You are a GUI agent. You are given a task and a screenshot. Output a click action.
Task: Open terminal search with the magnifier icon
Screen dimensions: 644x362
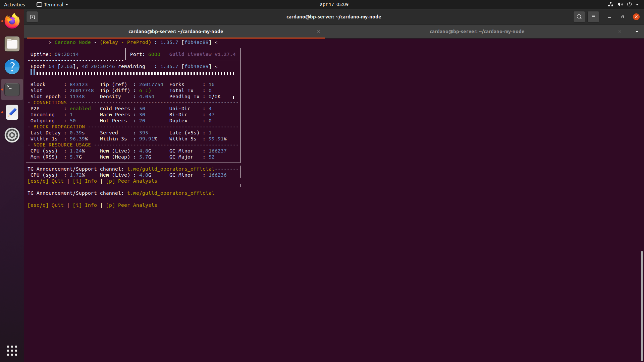click(x=579, y=17)
